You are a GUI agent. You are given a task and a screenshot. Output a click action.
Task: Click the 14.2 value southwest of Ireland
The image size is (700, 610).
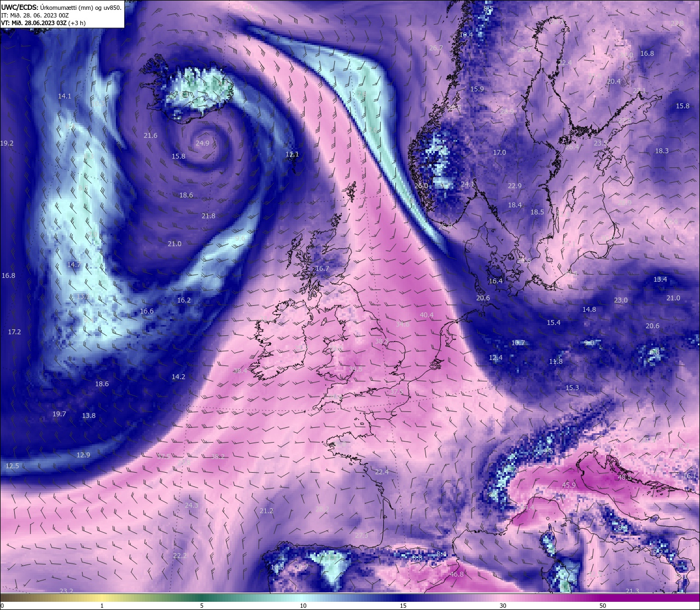(x=178, y=377)
